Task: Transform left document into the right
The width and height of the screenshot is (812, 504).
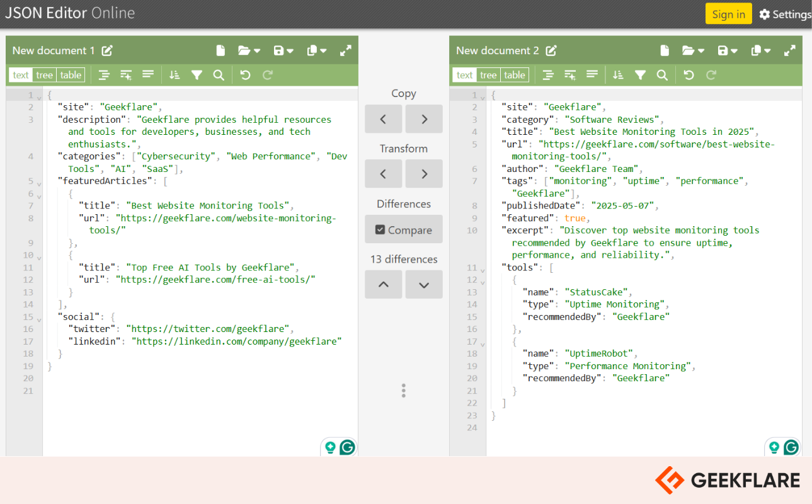Action: click(x=424, y=174)
